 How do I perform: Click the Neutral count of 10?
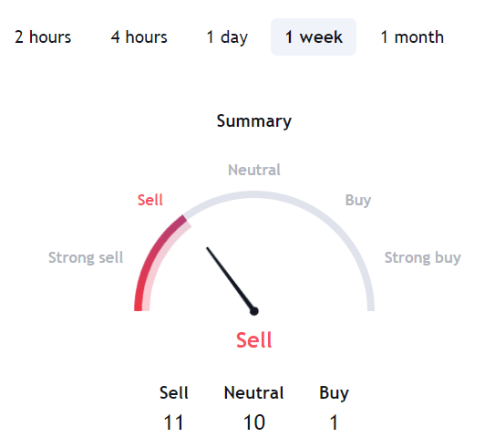tap(254, 422)
